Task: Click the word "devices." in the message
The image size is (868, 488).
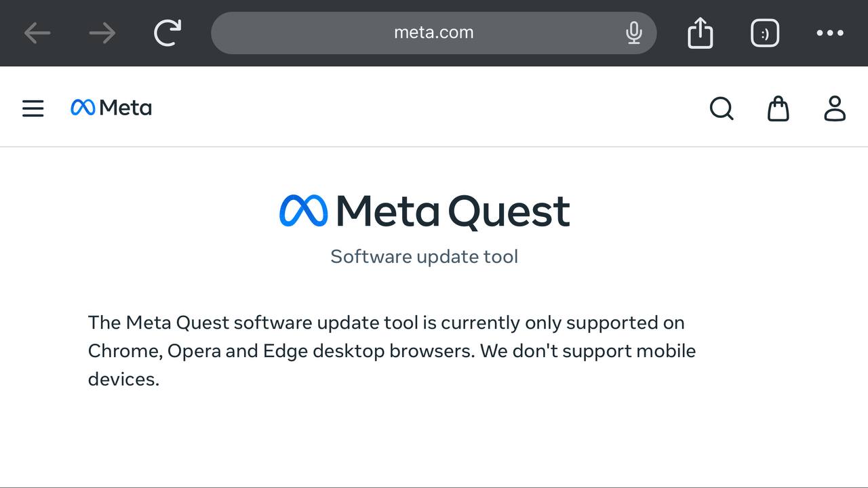Action: pos(123,380)
